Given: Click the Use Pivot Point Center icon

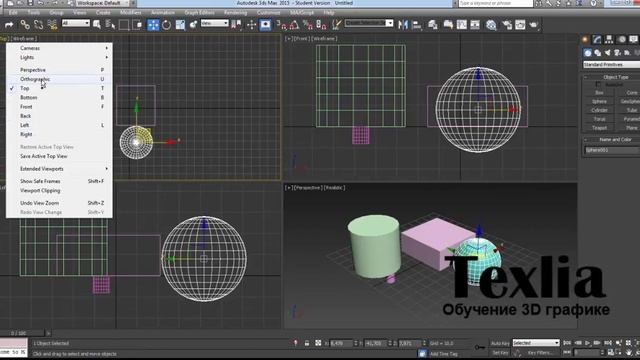Looking at the screenshot, I should coord(236,25).
